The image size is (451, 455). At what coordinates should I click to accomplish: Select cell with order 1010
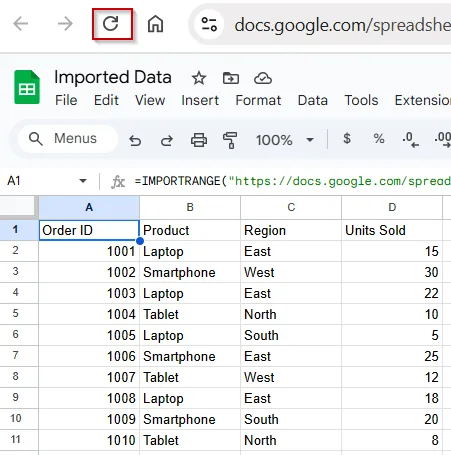pos(89,440)
